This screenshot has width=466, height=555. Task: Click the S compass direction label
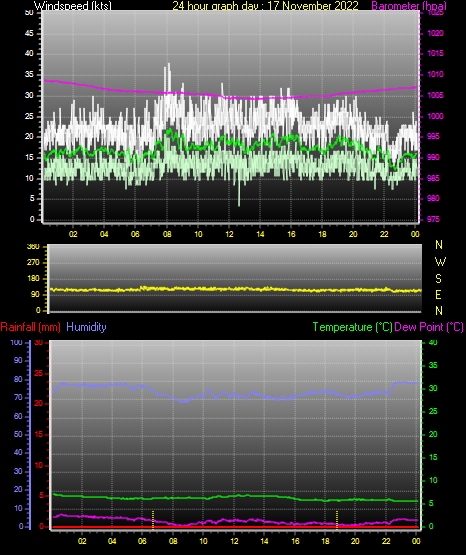point(438,279)
